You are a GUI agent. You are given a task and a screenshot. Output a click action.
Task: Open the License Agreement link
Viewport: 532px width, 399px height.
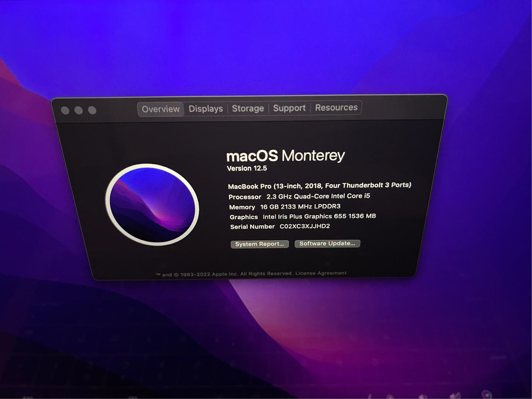pyautogui.click(x=321, y=273)
